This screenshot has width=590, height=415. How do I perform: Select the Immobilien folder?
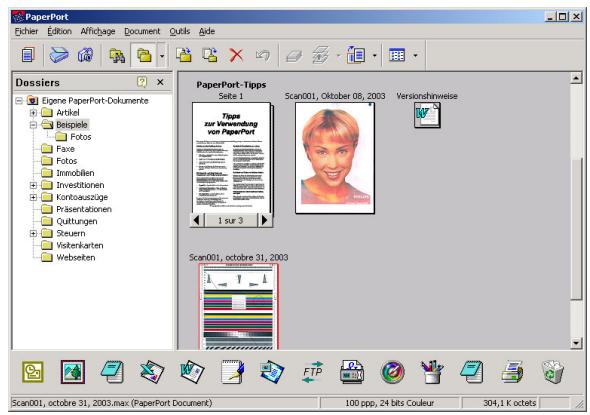[x=75, y=173]
